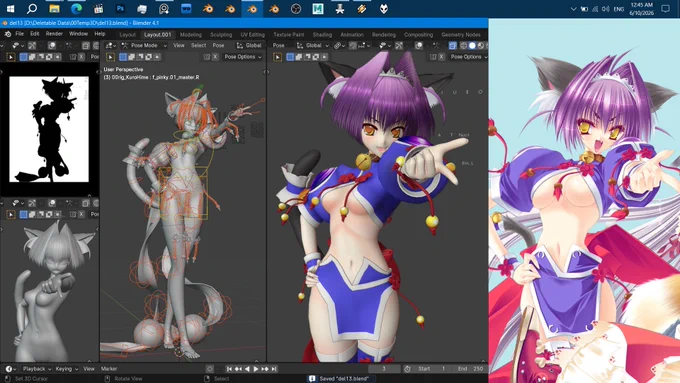Screen dimensions: 680x383
Task: Toggle snapping in right viewport header
Action: [x=353, y=45]
